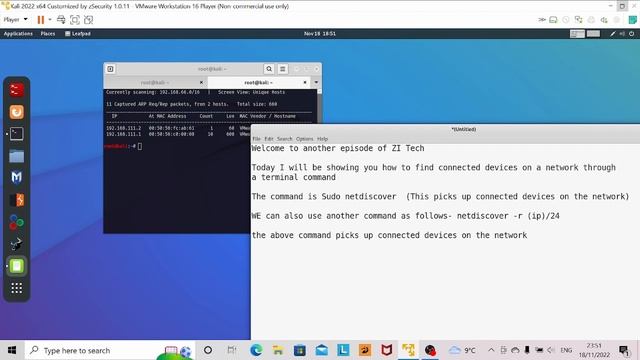Click GNOME clock Nov 18 18:51
Viewport: 640px width, 360px height.
click(x=320, y=34)
